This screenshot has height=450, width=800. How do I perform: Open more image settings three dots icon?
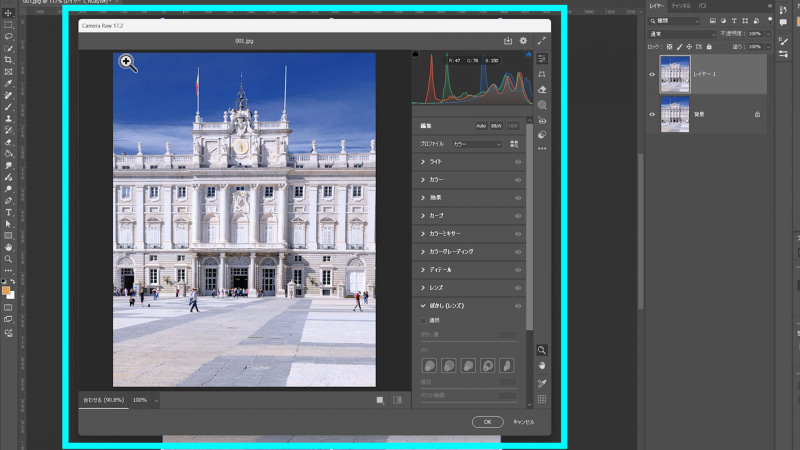tap(542, 149)
